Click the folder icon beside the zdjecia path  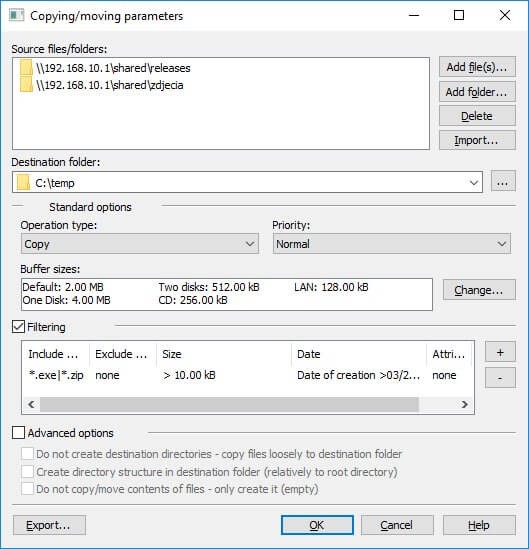[27, 84]
